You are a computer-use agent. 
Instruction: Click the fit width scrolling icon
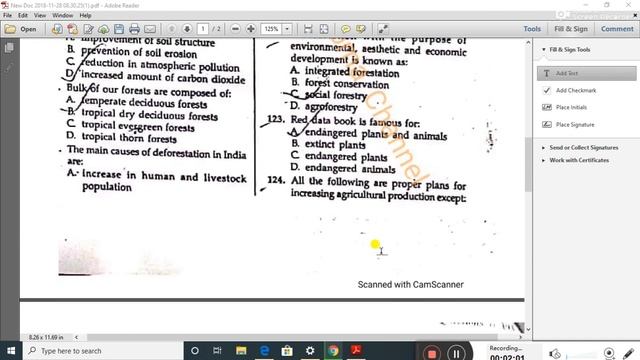pyautogui.click(x=308, y=29)
